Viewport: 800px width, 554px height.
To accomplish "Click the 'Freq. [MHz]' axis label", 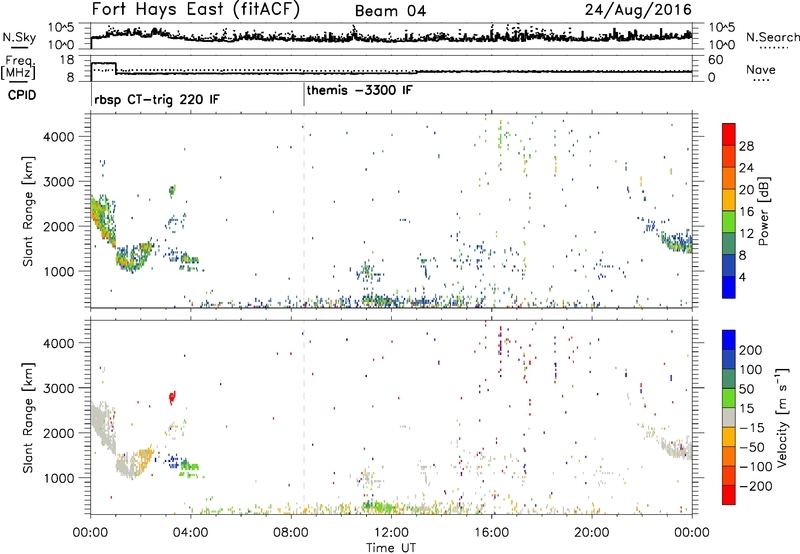I will [x=18, y=67].
